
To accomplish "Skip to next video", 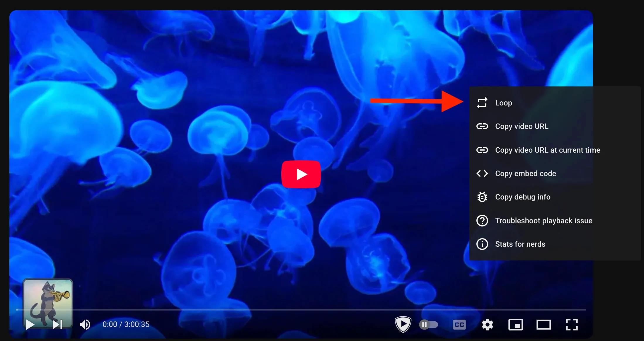I will point(57,324).
